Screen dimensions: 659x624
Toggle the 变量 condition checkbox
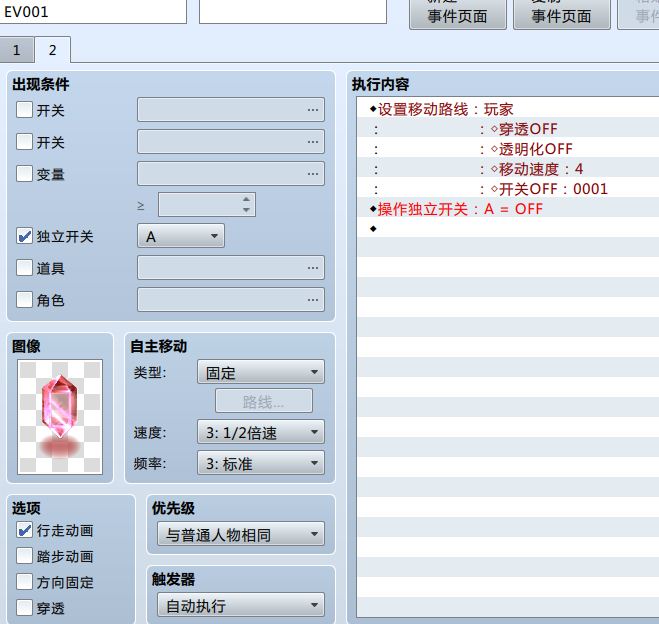[x=24, y=174]
